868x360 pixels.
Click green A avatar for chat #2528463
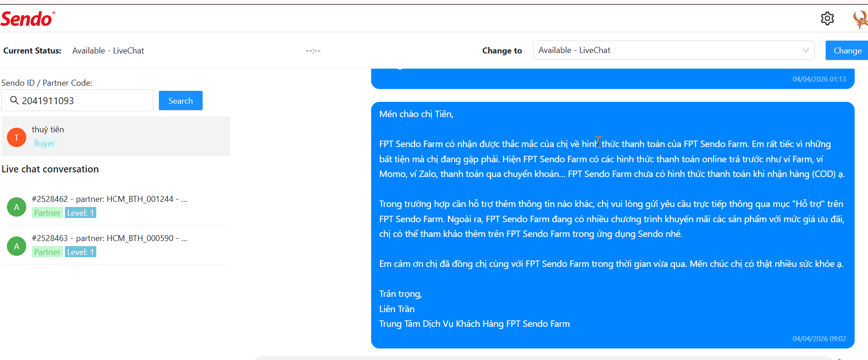pos(17,246)
